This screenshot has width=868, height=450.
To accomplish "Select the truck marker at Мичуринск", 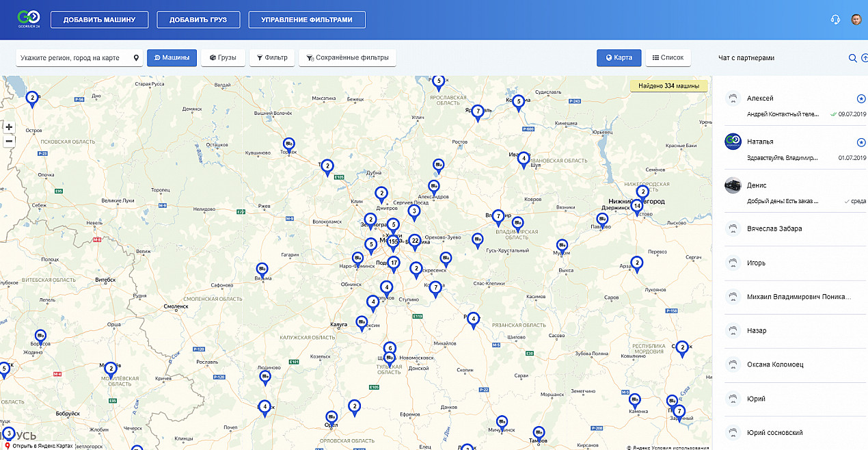I will (502, 423).
